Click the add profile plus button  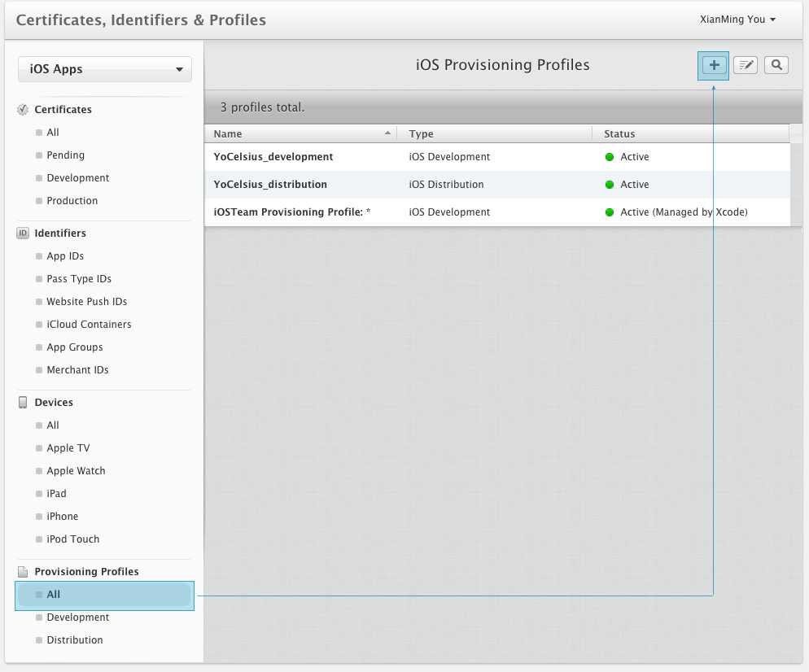coord(714,65)
